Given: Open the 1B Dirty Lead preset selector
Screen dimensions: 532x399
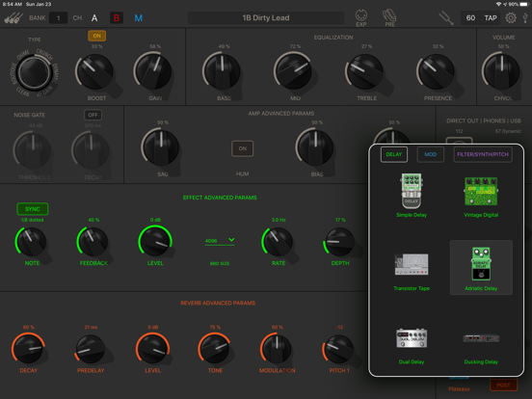Looking at the screenshot, I should (x=266, y=18).
